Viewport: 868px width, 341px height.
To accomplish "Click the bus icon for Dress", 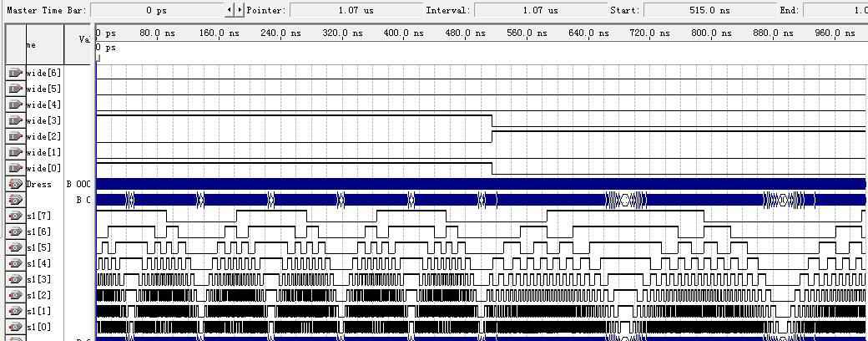I will click(15, 184).
